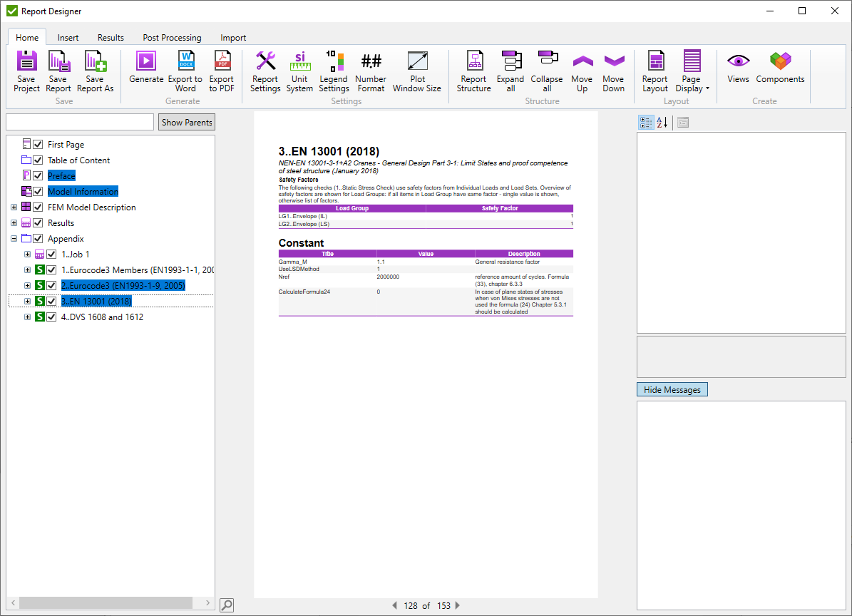852x616 pixels.
Task: Expand the 3..EN 13001 (2018) node
Action: pos(27,302)
